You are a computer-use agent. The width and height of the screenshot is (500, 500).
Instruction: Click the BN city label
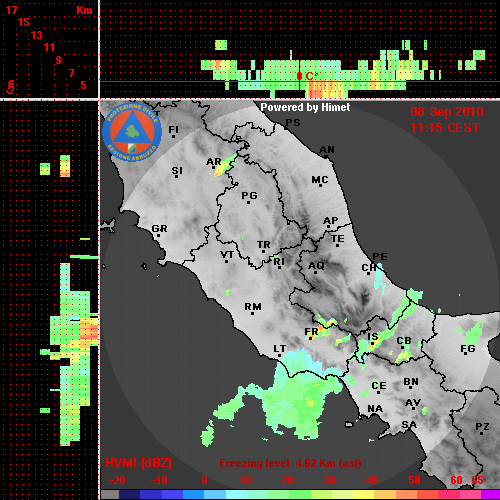(411, 382)
